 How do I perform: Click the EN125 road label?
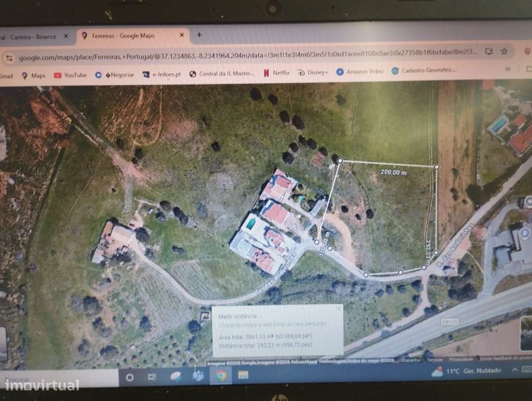pos(450,321)
